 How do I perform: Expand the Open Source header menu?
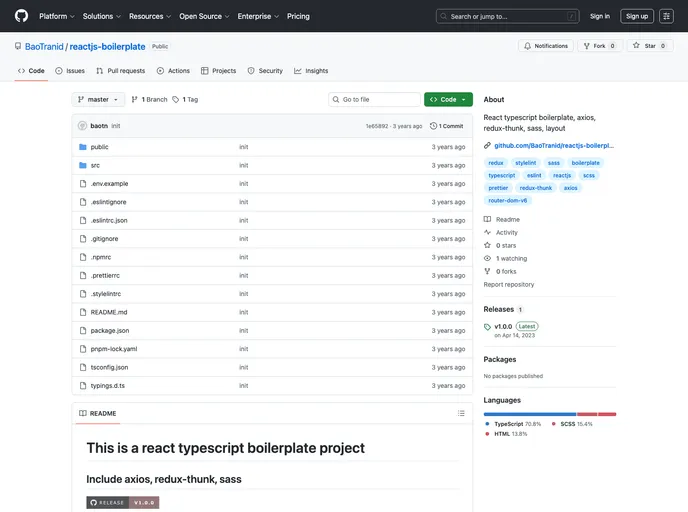[x=204, y=16]
